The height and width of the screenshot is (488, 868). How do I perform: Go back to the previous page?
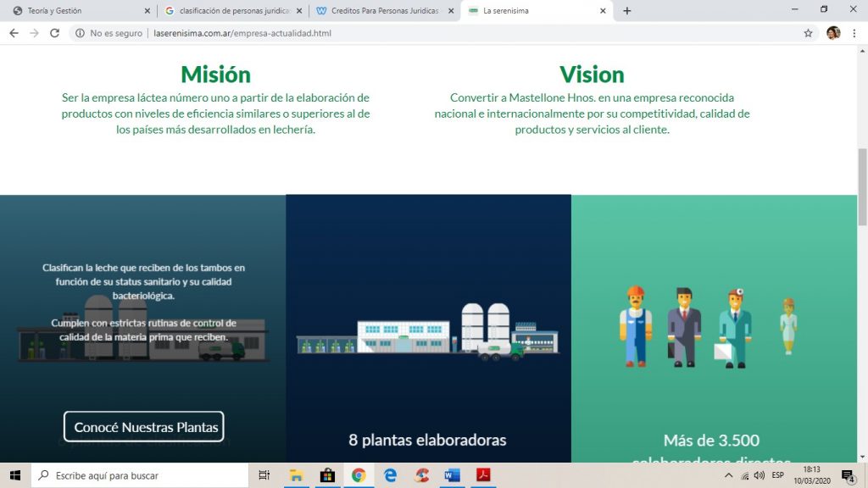click(14, 33)
